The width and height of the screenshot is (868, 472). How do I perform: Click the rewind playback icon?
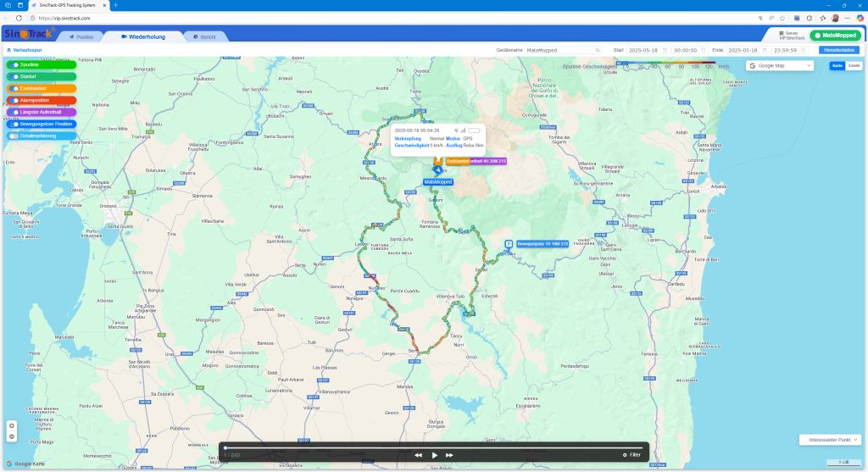(418, 455)
